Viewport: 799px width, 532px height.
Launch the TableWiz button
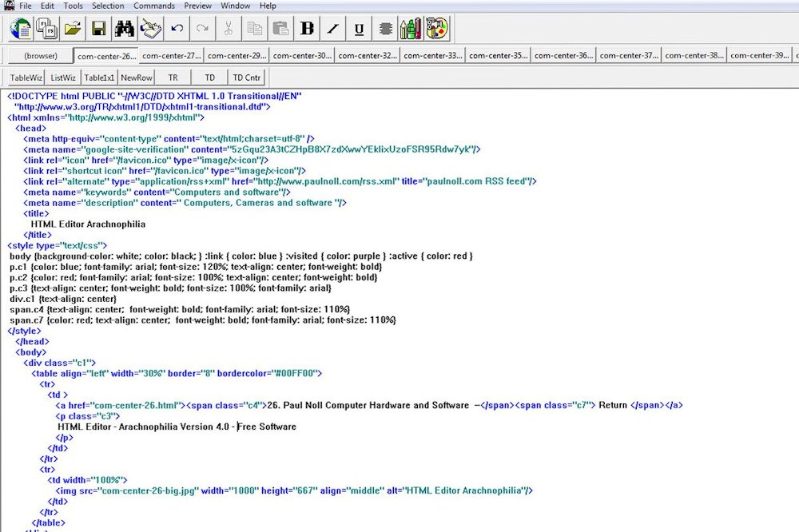point(26,77)
